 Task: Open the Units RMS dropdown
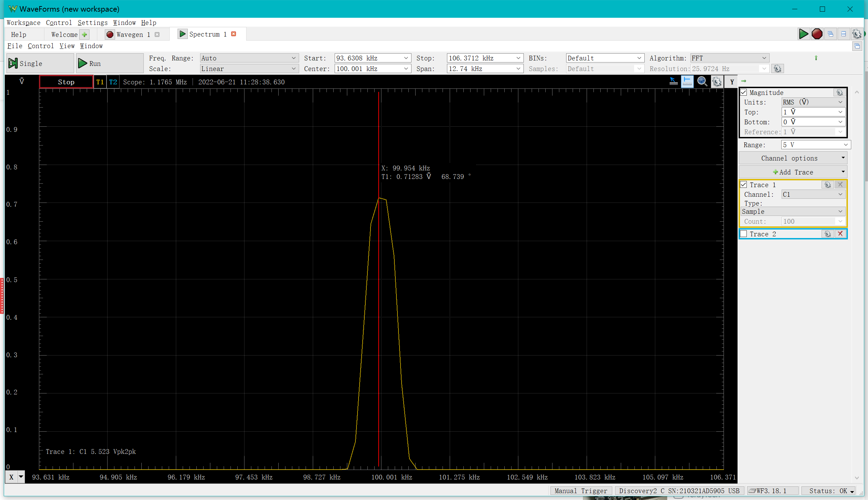tap(812, 102)
